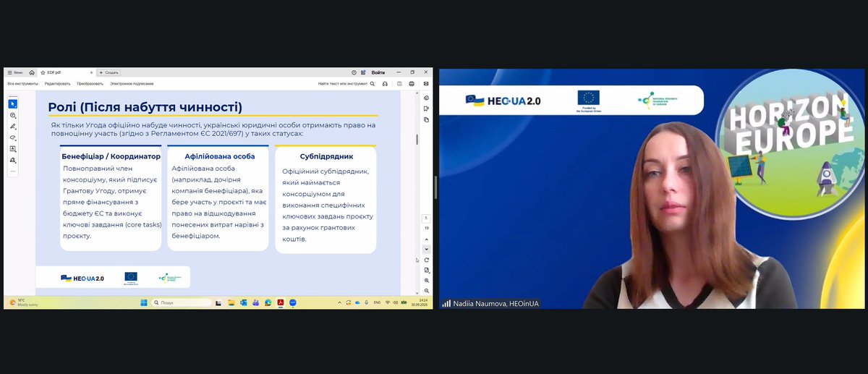
Task: Open the page display options icon
Action: (426, 270)
